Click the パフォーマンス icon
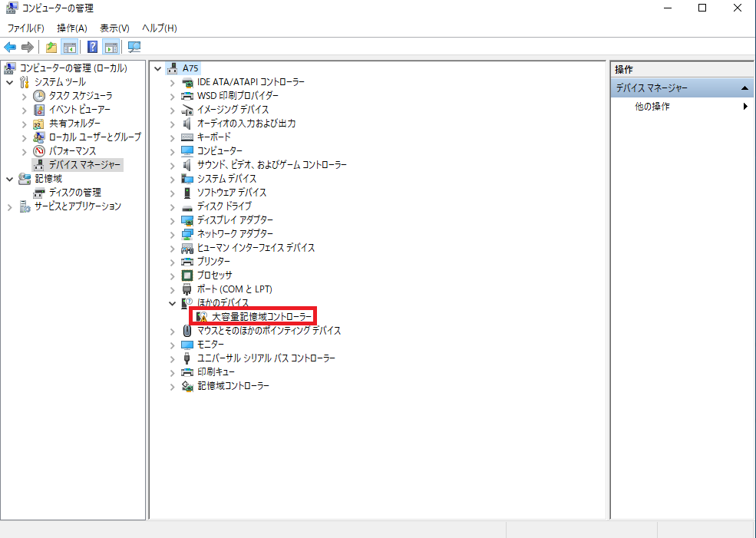The image size is (756, 538). 39,151
